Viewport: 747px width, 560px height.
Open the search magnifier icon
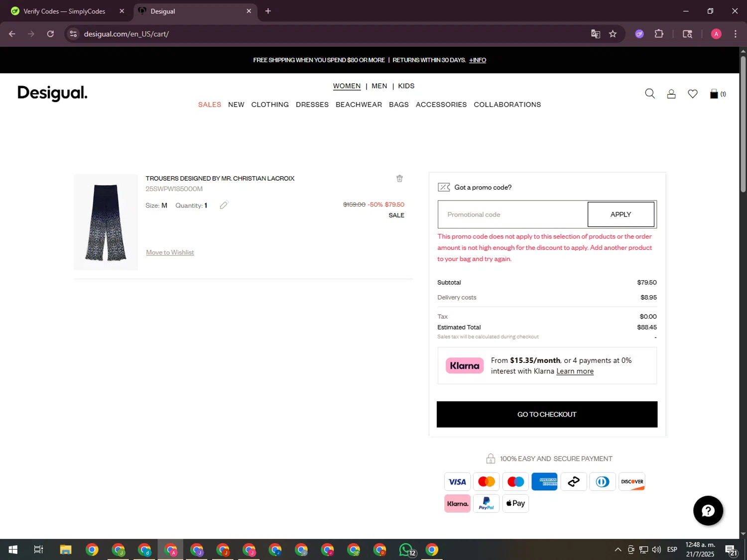(649, 94)
